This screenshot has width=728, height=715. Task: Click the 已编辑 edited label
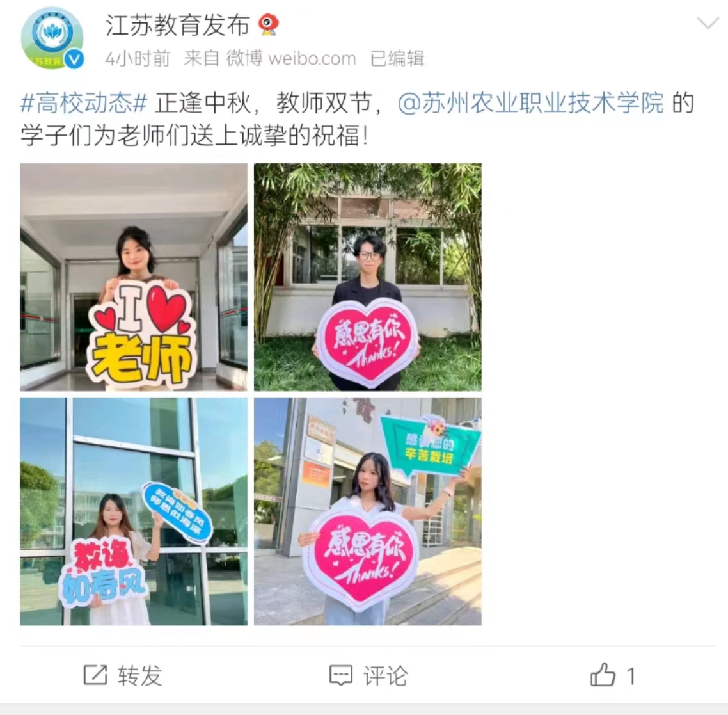397,58
